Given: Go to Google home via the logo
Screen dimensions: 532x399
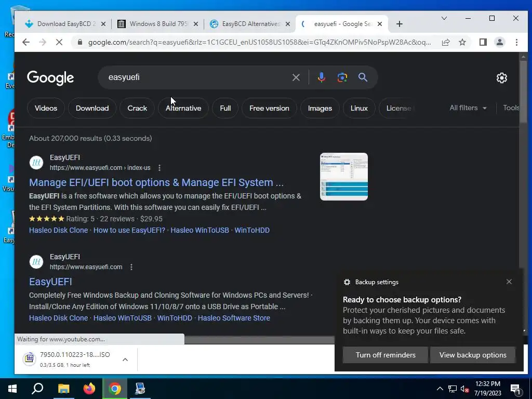Looking at the screenshot, I should [x=50, y=78].
